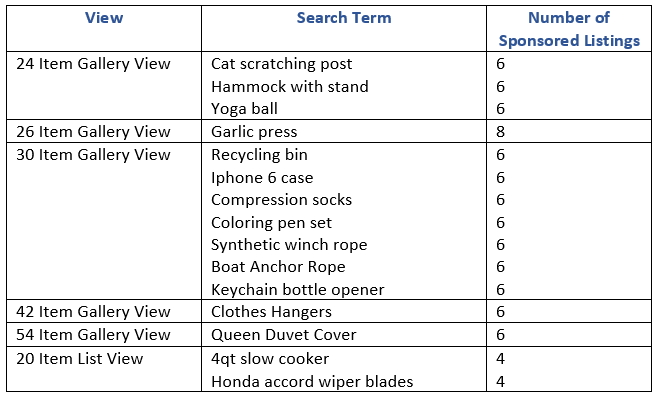Click the Number of Sponsored Listings header
Viewport: 659px width, 401px height.
click(569, 29)
